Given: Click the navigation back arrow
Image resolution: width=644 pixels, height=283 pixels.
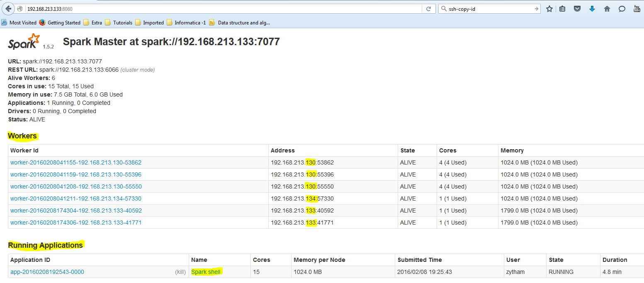Looking at the screenshot, I should point(7,8).
